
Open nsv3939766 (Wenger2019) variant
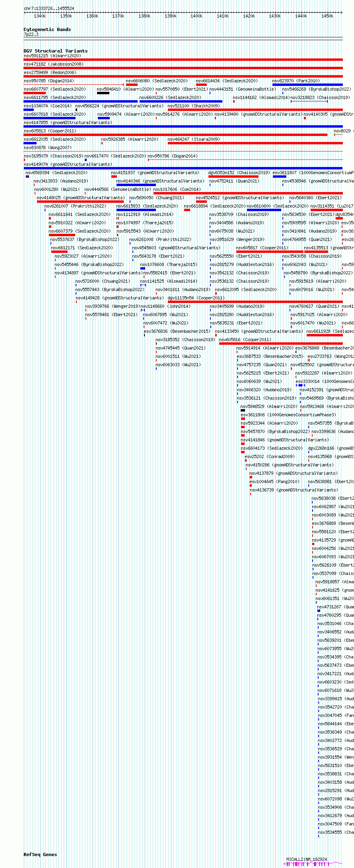click(x=86, y=310)
